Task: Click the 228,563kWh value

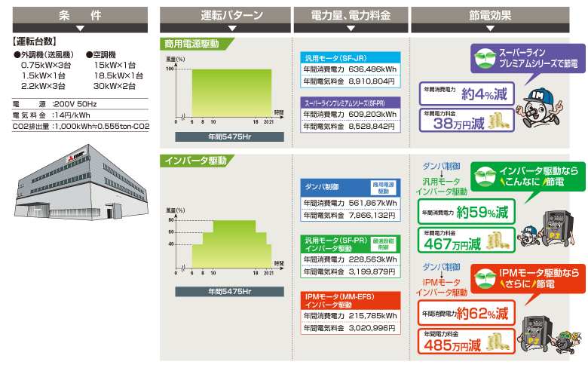Action: click(x=372, y=259)
